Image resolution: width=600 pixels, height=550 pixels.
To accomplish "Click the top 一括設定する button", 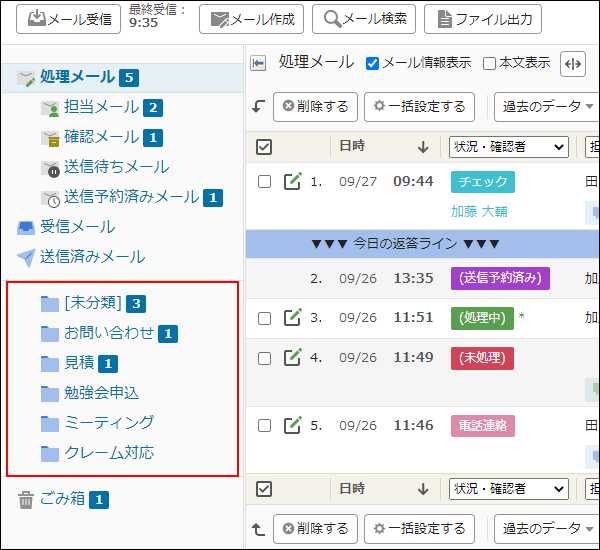I will pos(419,107).
